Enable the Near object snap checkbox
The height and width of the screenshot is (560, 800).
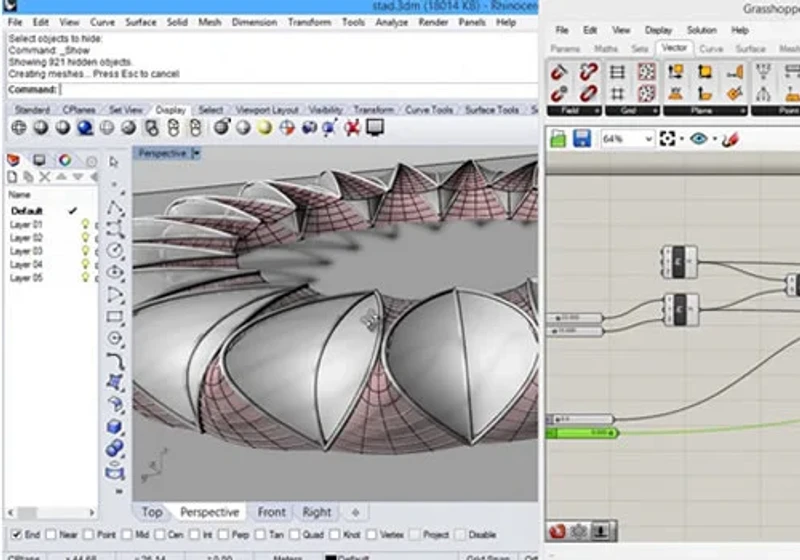(51, 534)
